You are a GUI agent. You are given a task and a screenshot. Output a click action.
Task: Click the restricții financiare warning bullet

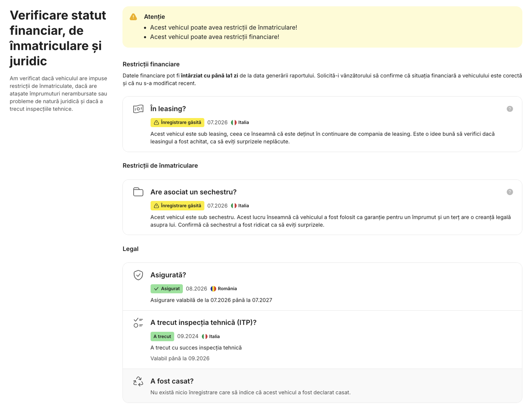[214, 37]
